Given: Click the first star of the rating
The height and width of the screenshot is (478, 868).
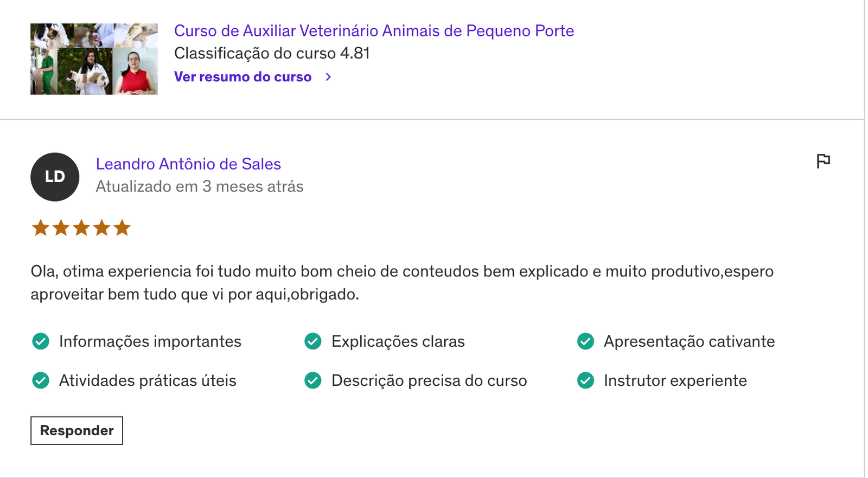Looking at the screenshot, I should point(41,228).
